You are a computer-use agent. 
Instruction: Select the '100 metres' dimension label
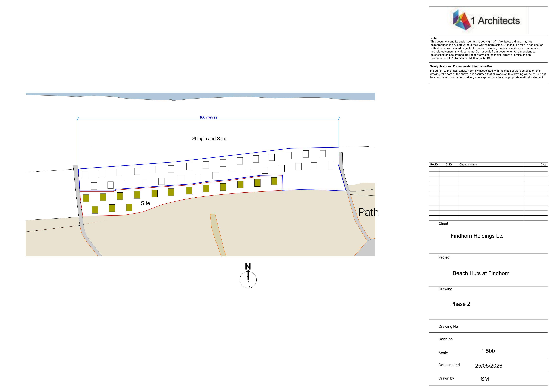pyautogui.click(x=208, y=117)
